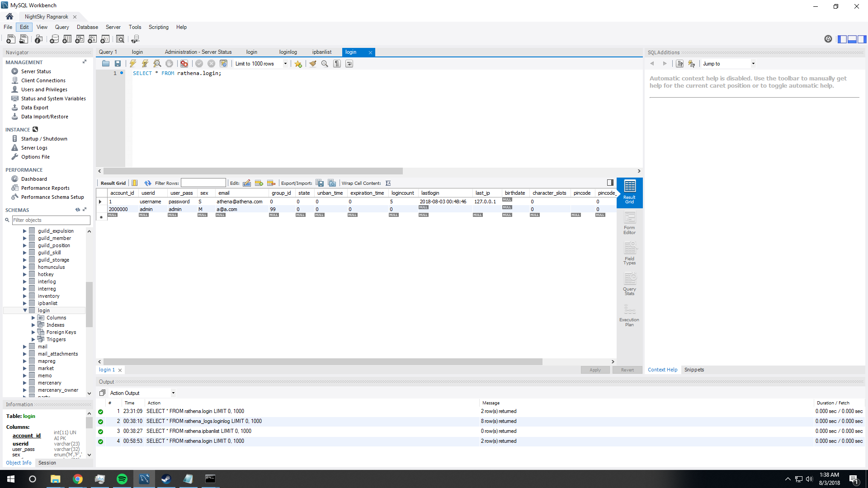Expand the mail table node
The height and width of the screenshot is (488, 868).
pyautogui.click(x=25, y=347)
